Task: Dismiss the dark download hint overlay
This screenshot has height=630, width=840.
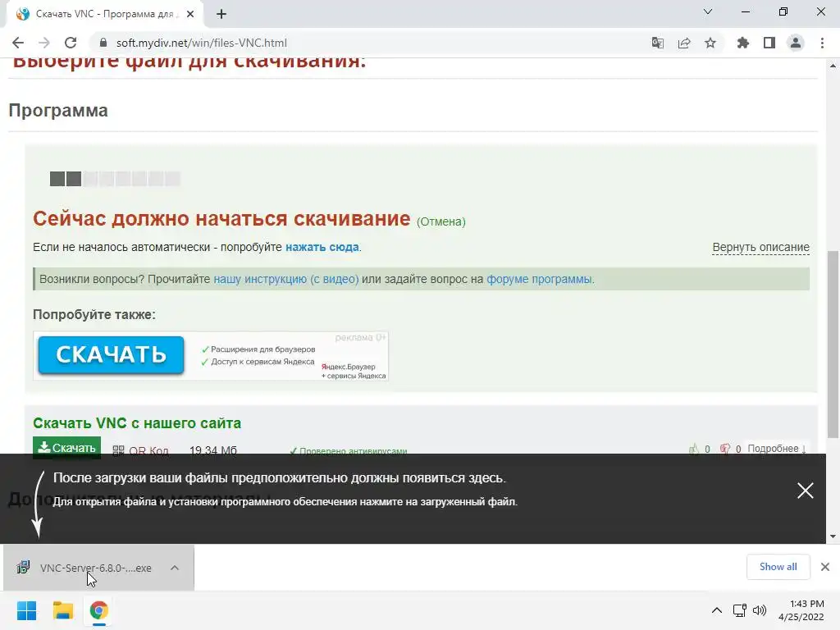Action: click(806, 491)
